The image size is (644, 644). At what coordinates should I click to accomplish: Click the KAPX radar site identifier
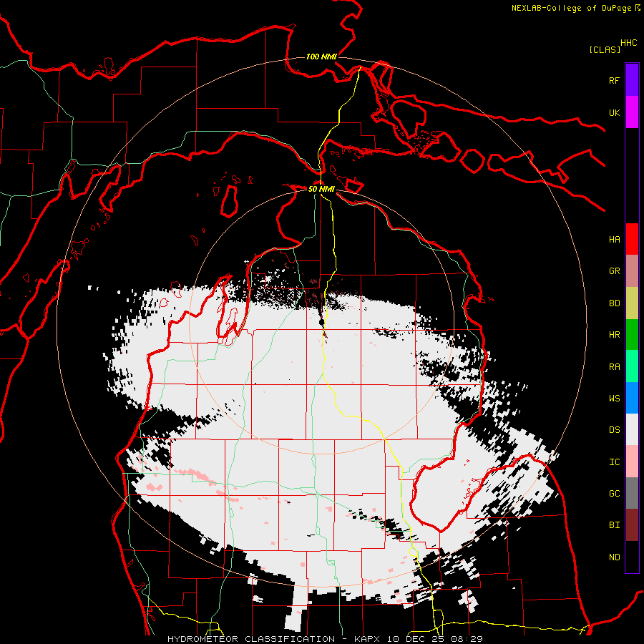point(368,639)
